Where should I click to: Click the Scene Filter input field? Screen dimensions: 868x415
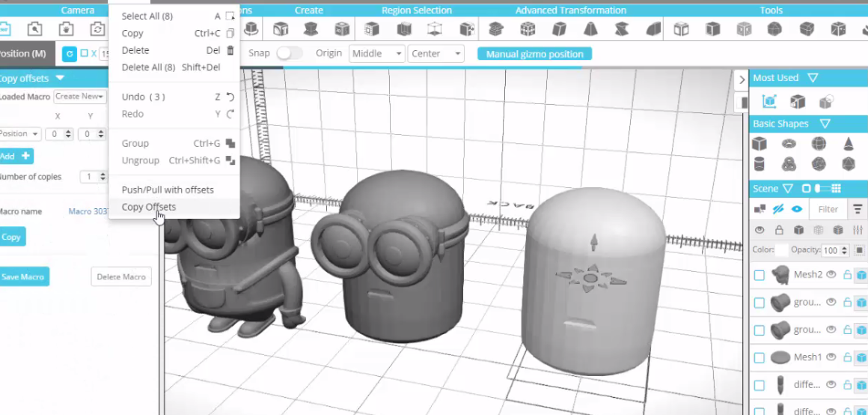pos(828,209)
